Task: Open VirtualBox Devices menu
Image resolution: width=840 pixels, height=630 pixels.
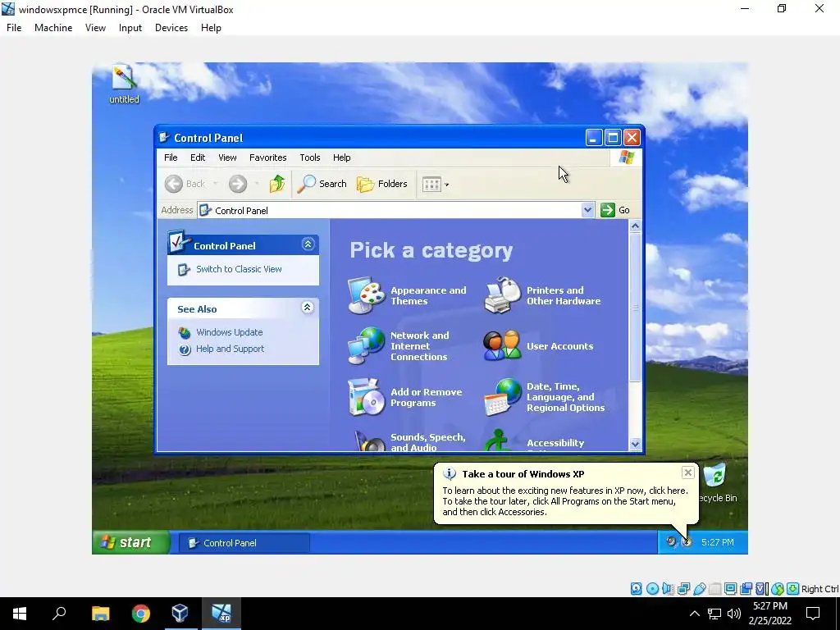Action: point(171,28)
